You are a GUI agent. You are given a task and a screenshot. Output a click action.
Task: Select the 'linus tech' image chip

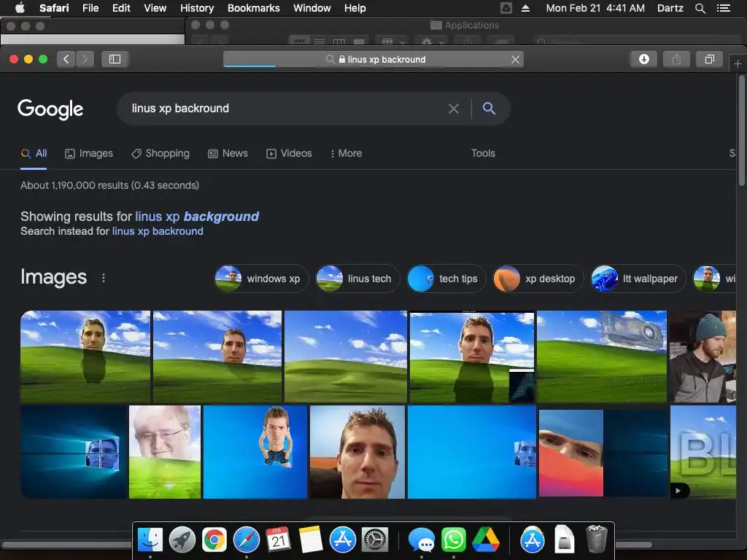[357, 279]
